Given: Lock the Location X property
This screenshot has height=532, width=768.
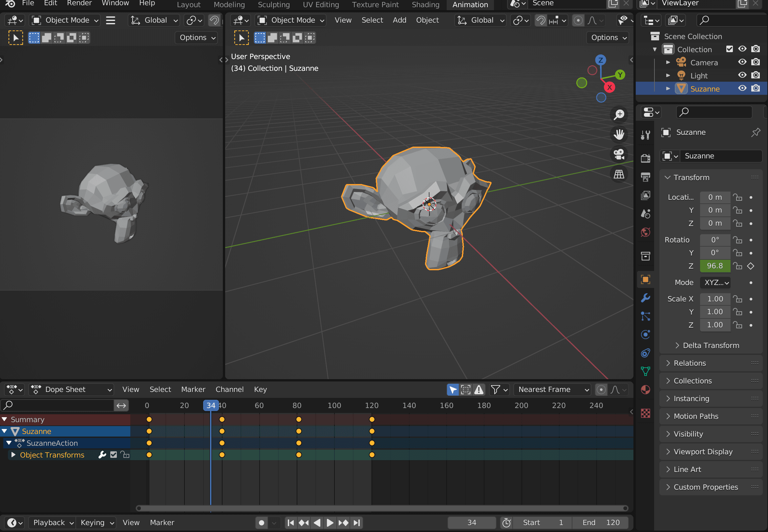Looking at the screenshot, I should tap(737, 197).
